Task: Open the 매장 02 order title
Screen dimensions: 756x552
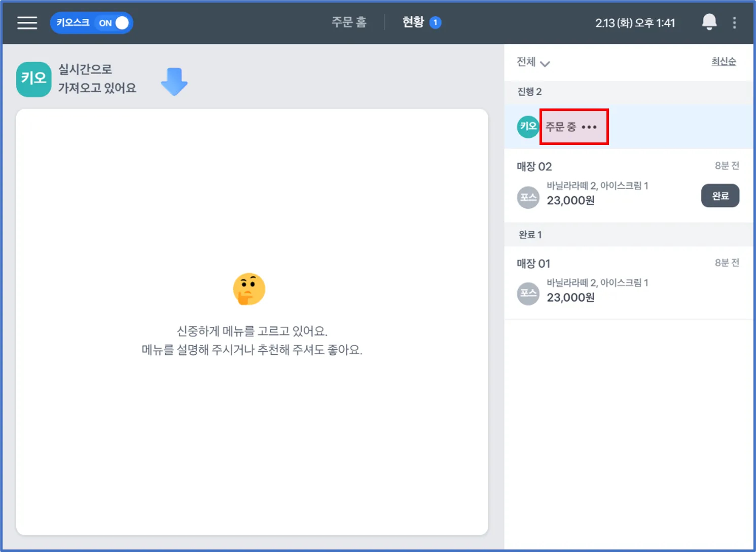Action: [x=534, y=167]
